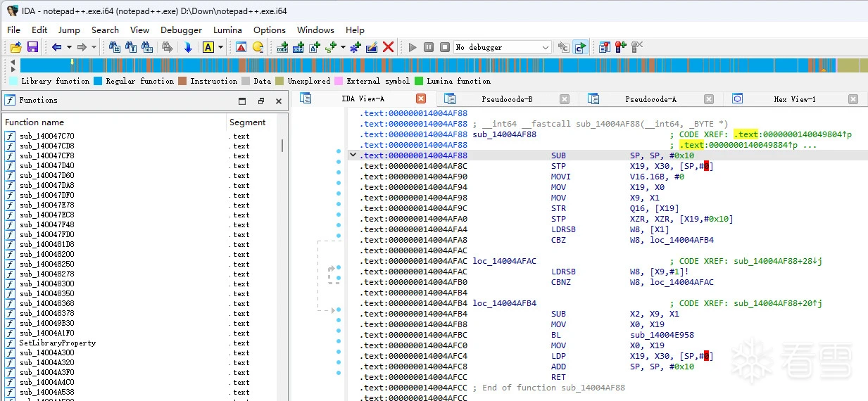The height and width of the screenshot is (401, 868).
Task: Open the text style A dropdown arrow
Action: point(220,47)
